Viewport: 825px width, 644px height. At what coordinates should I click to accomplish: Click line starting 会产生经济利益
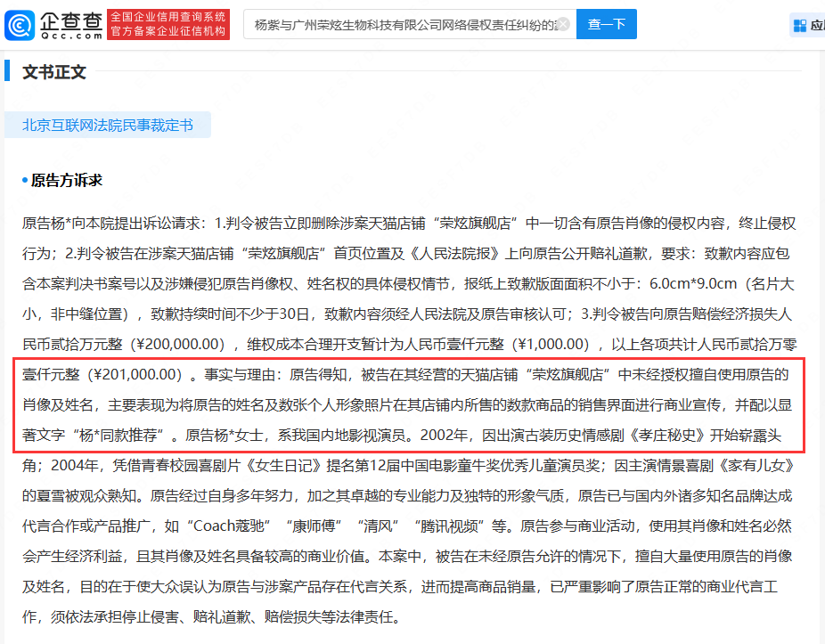[407, 557]
